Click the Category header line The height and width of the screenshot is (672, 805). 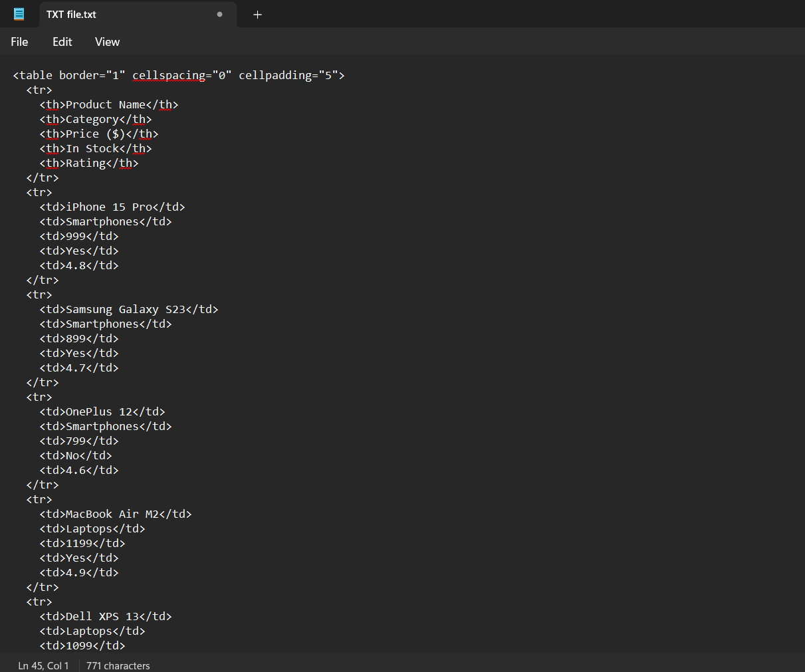click(x=96, y=119)
